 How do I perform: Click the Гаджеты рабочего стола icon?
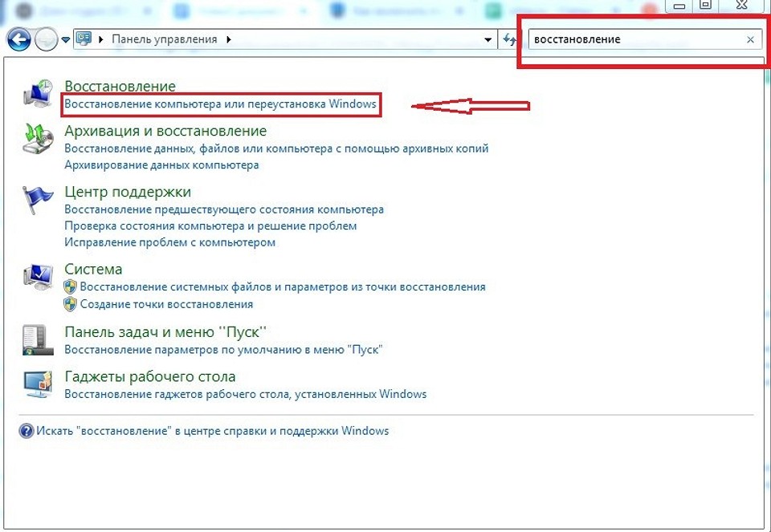coord(38,385)
